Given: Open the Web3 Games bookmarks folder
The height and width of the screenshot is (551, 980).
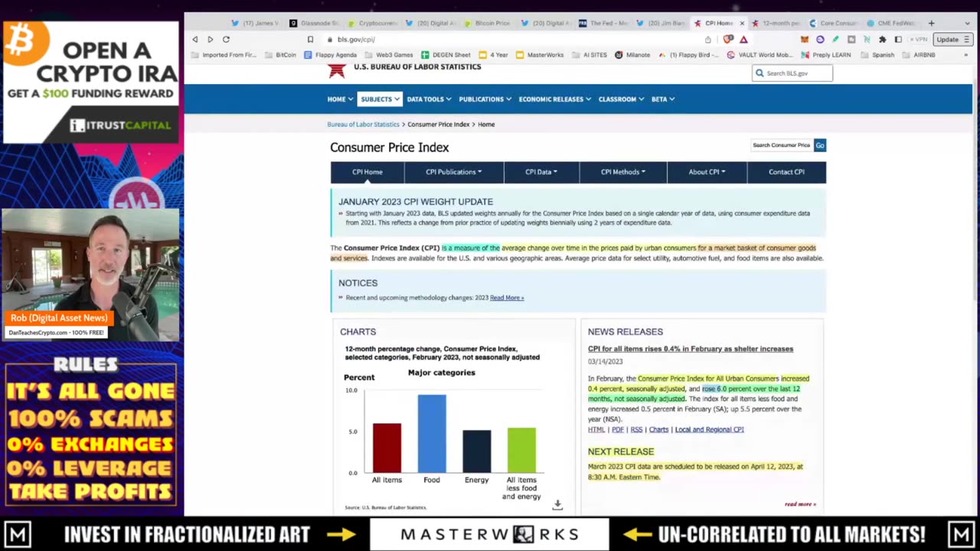Looking at the screenshot, I should tap(389, 55).
